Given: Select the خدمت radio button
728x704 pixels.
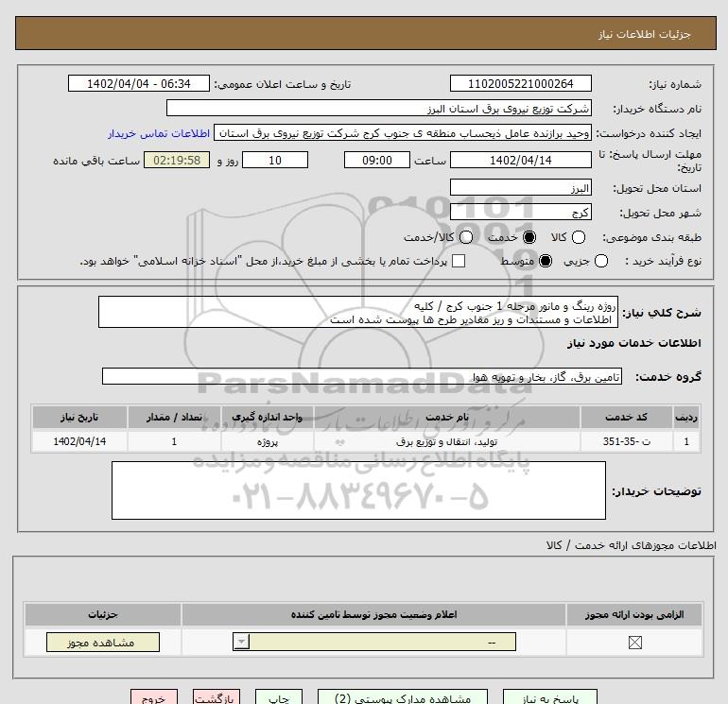Looking at the screenshot, I should 529,237.
